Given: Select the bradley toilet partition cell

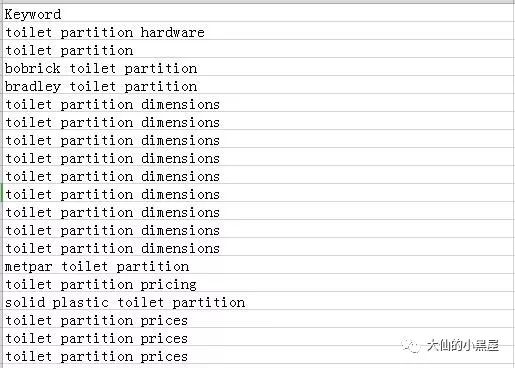Looking at the screenshot, I should click(258, 85).
